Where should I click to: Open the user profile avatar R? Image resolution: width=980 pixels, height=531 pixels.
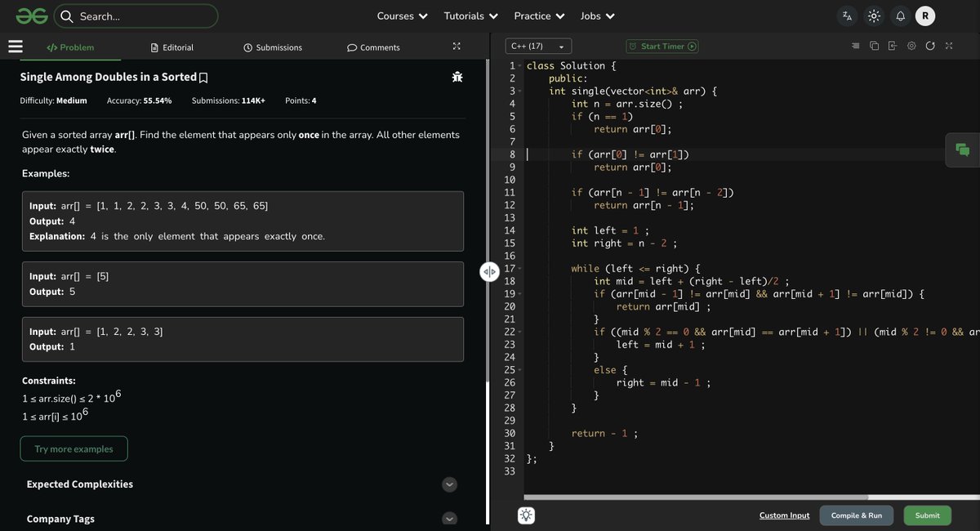pos(925,16)
